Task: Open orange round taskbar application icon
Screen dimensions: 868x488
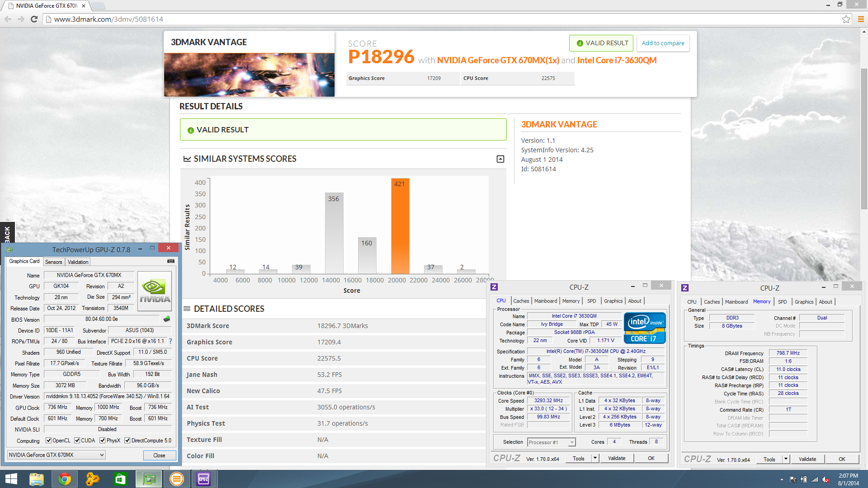Action: coord(176,479)
